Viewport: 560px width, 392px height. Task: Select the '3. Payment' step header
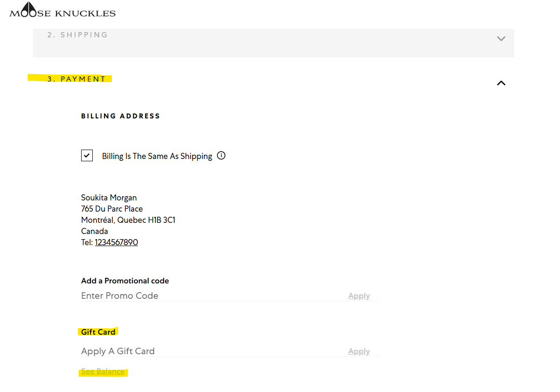pyautogui.click(x=77, y=79)
